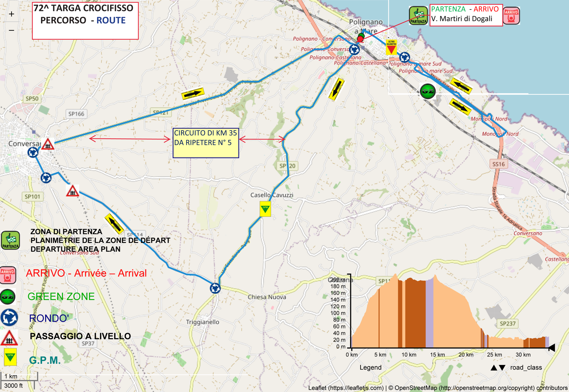The height and width of the screenshot is (392, 569).
Task: Click the roundabout marker on Polignano-Conversano junction
Action: coord(354,49)
